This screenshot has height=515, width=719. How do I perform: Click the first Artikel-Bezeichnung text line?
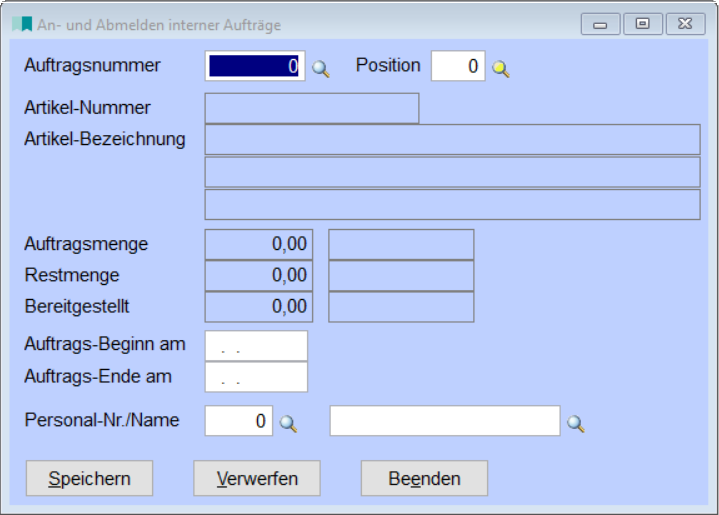pos(452,140)
